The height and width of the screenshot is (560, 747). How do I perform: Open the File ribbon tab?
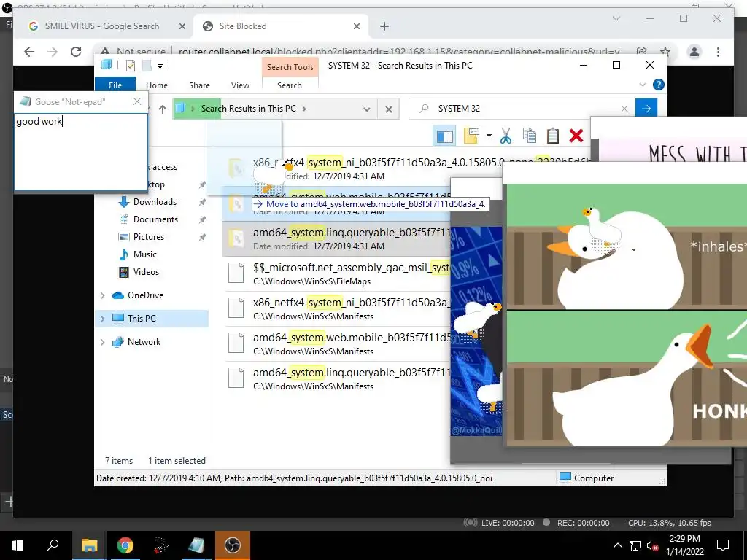[x=115, y=85]
